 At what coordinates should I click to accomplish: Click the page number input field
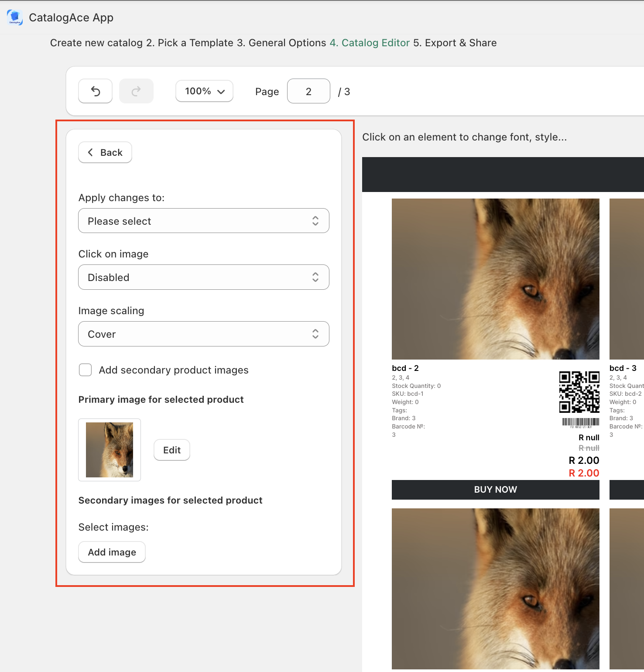click(x=308, y=91)
